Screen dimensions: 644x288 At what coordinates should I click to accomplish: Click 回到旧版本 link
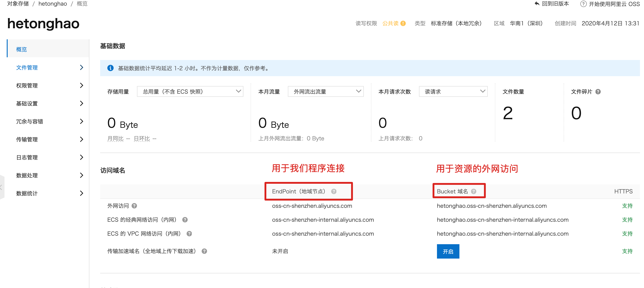(x=555, y=4)
